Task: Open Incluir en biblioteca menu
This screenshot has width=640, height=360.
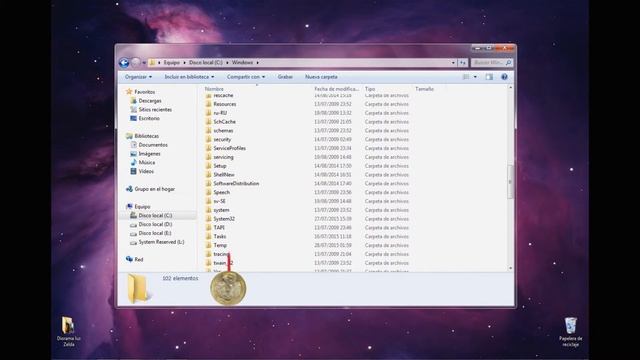Action: pyautogui.click(x=189, y=77)
